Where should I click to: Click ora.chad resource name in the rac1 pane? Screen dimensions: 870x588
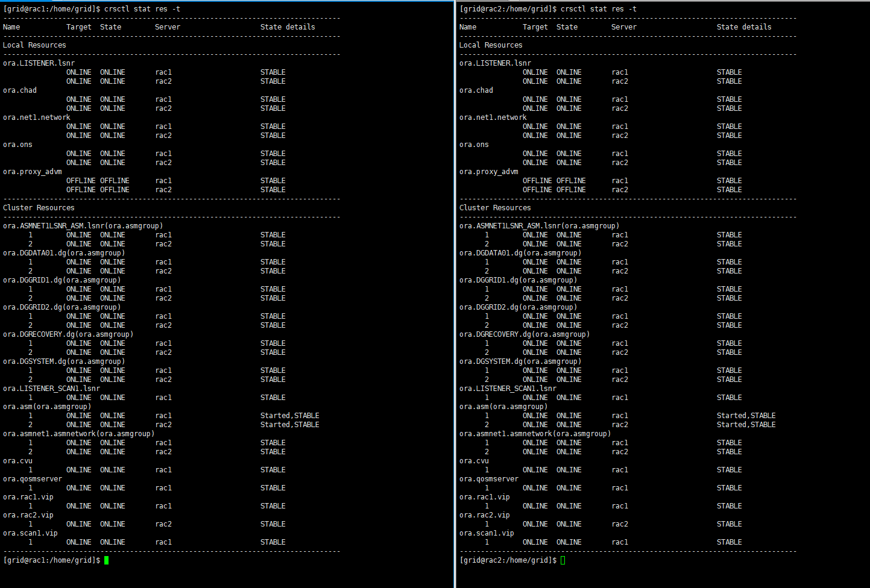20,90
